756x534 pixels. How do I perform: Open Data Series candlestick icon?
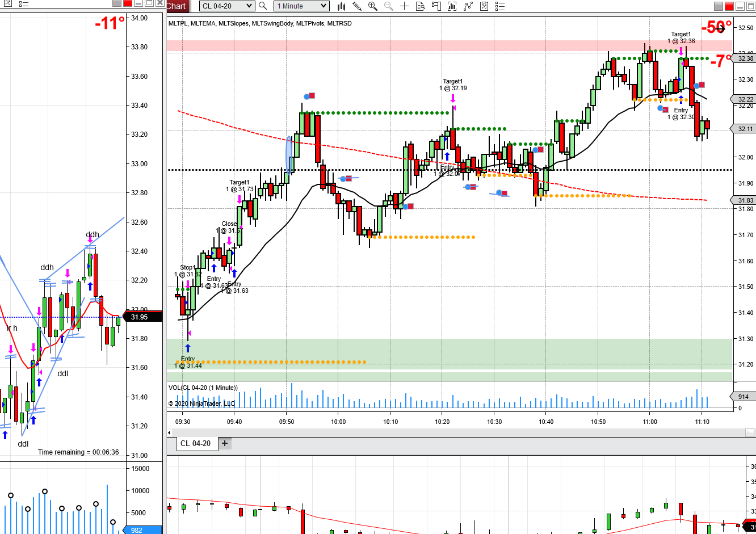point(341,6)
